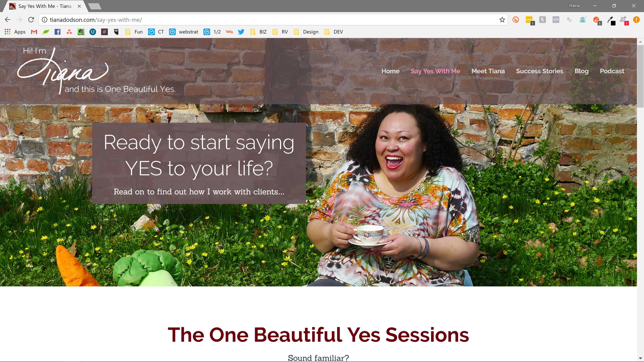Screen dimensions: 644x362
Task: Open the Success Stories menu item
Action: point(540,71)
